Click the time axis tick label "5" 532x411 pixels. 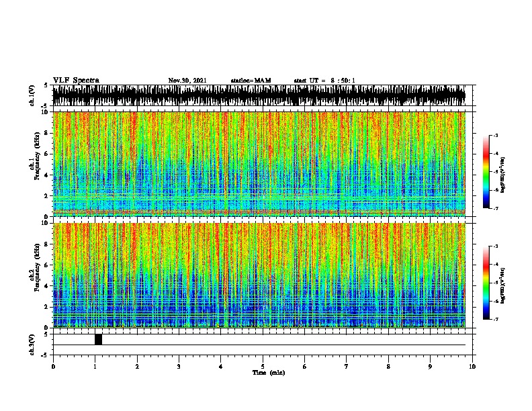click(x=263, y=367)
